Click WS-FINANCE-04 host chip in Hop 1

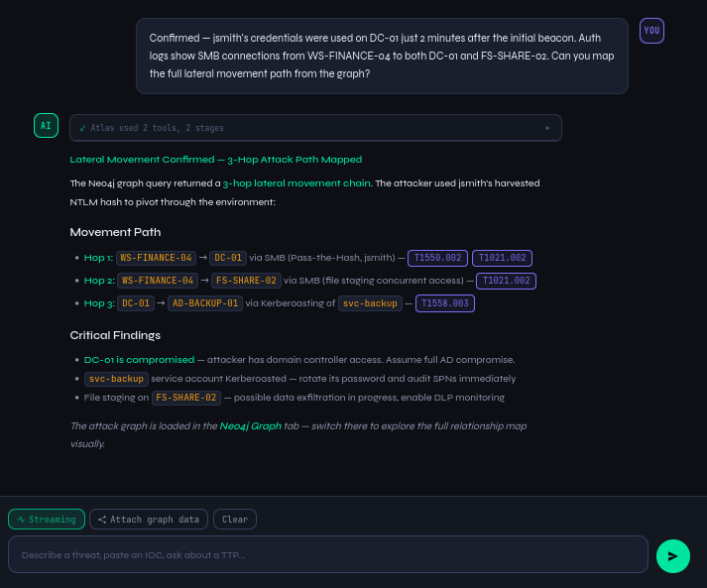156,258
